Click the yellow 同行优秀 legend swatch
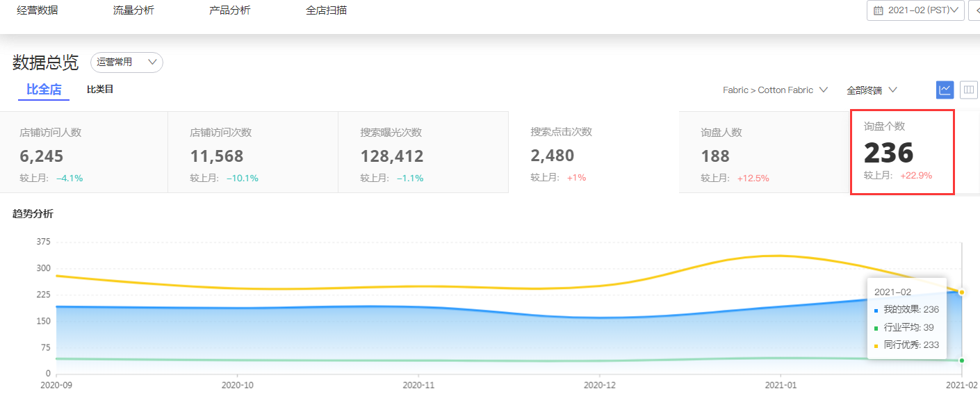The height and width of the screenshot is (398, 980). (876, 345)
